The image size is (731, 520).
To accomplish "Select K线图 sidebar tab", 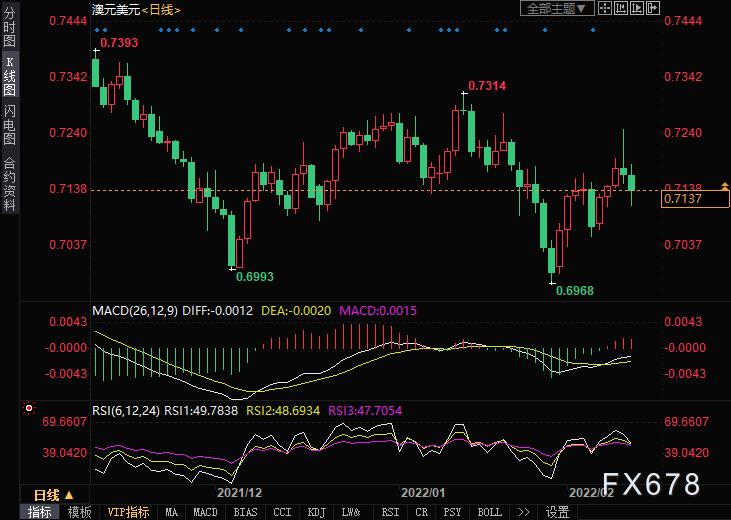I will click(9, 75).
